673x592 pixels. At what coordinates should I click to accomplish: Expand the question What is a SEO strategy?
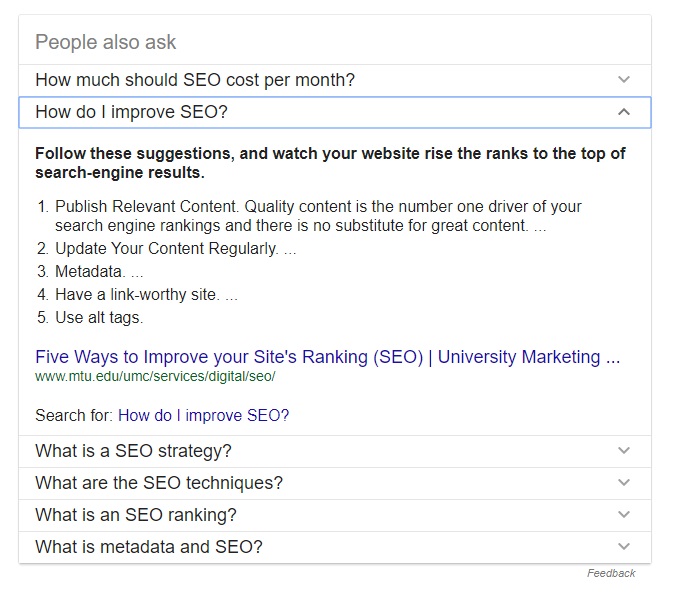(x=335, y=451)
